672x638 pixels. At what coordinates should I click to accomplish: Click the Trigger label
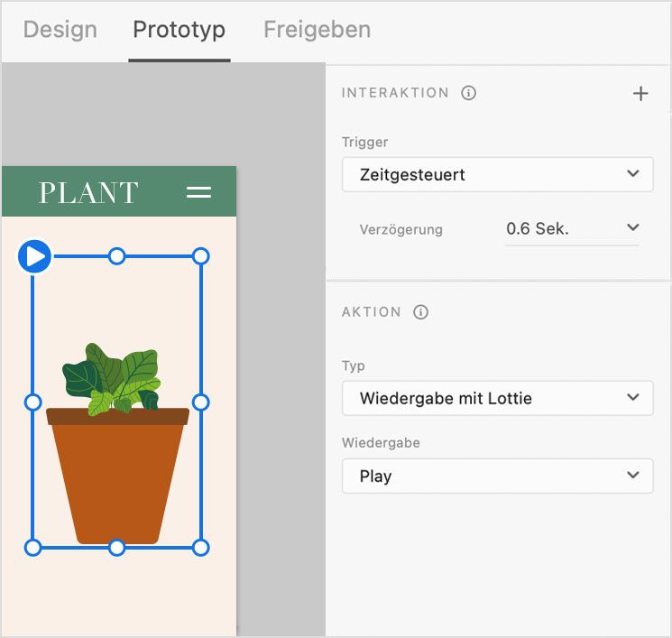point(364,142)
